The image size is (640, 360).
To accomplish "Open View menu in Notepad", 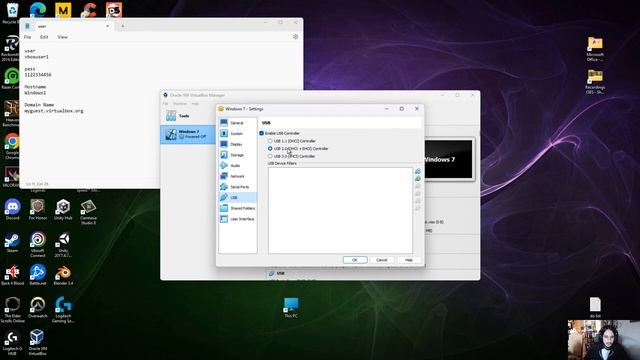I will coord(62,37).
